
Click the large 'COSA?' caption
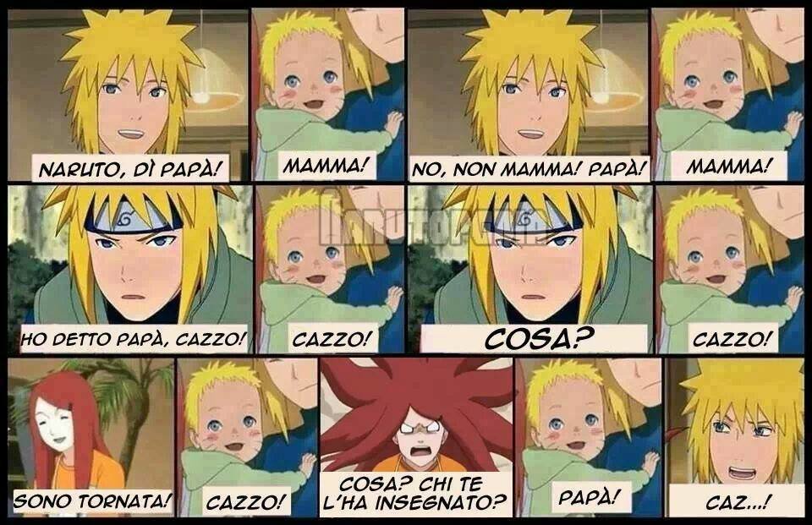click(x=534, y=339)
